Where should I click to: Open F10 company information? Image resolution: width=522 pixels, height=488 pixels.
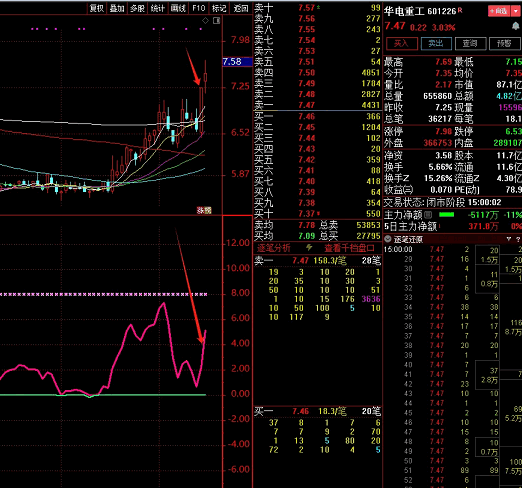pyautogui.click(x=199, y=8)
